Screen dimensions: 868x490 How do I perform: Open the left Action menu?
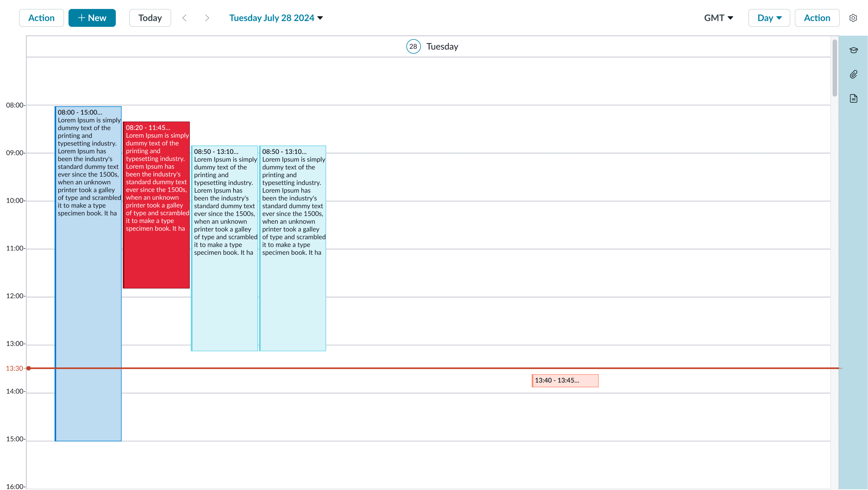tap(41, 18)
